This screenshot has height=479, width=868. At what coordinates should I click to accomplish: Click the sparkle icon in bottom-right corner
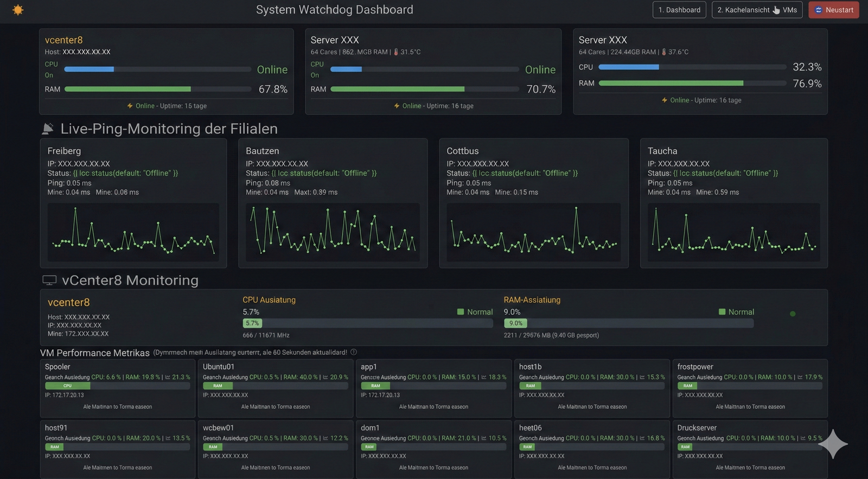pos(833,444)
